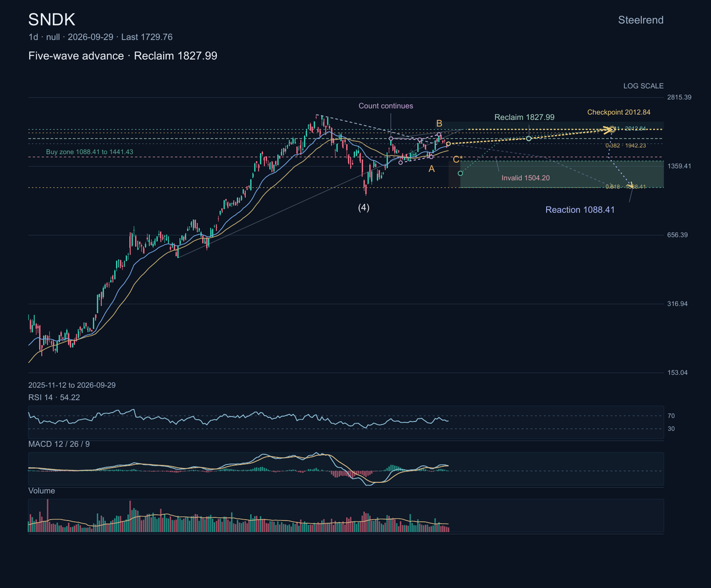
Task: Click the Steelrend brand label
Action: pyautogui.click(x=640, y=20)
